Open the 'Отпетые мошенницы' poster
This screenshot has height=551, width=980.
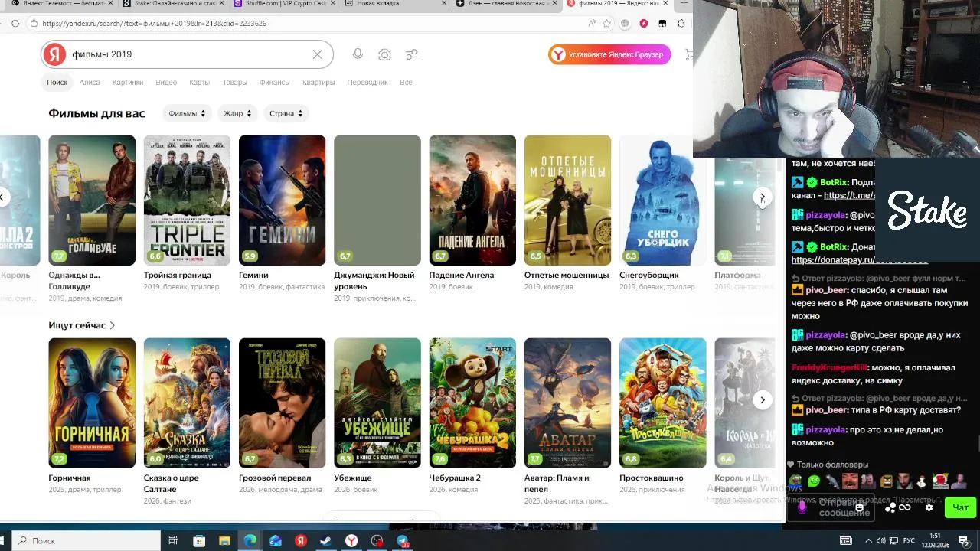click(567, 201)
